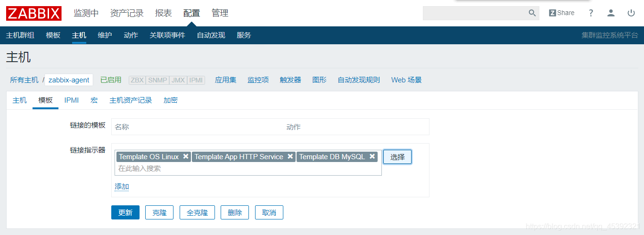Click the 所有主机 breadcrumb link

pos(25,80)
